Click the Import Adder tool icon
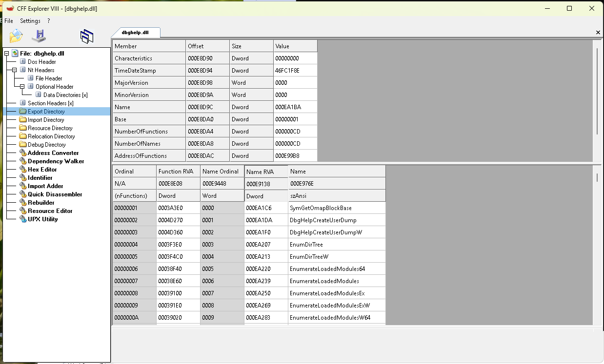 (x=23, y=186)
